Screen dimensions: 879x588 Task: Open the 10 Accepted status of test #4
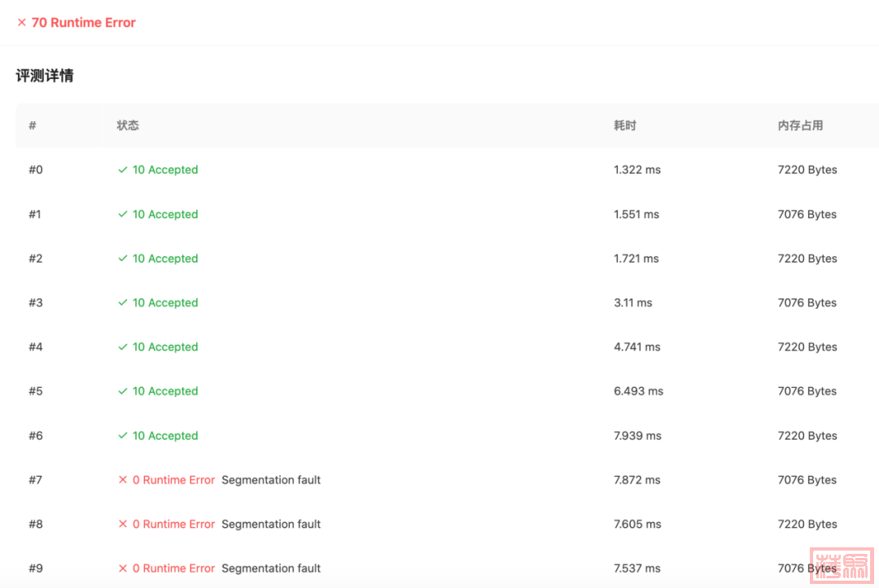coord(165,347)
